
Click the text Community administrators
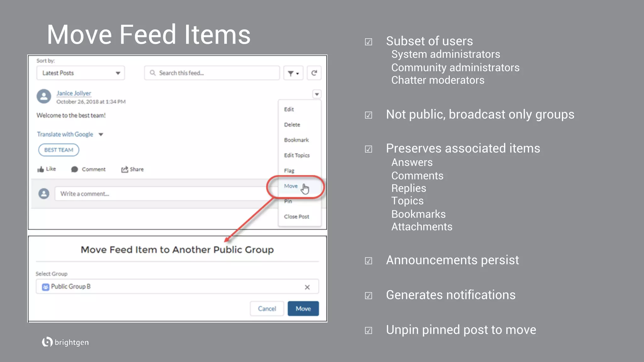455,68
